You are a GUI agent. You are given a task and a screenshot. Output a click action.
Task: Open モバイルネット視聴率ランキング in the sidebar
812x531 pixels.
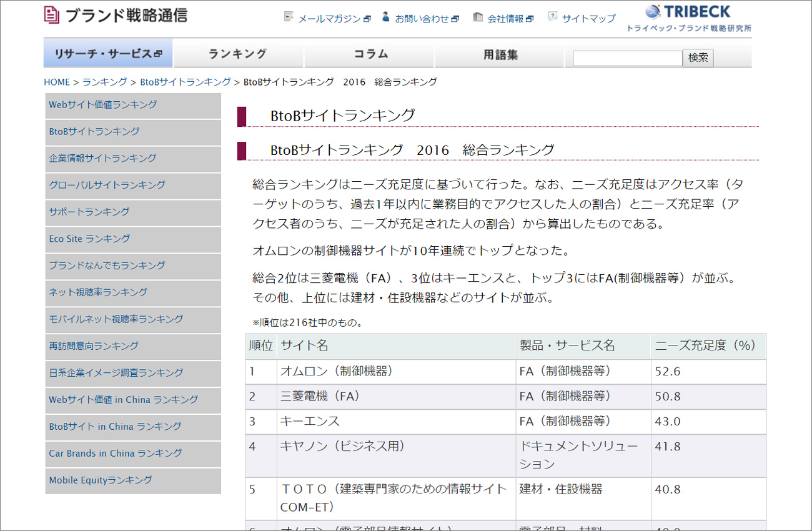(132, 320)
